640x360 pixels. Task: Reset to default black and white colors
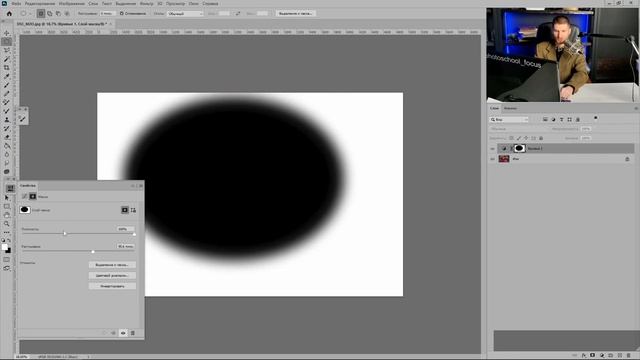3,240
